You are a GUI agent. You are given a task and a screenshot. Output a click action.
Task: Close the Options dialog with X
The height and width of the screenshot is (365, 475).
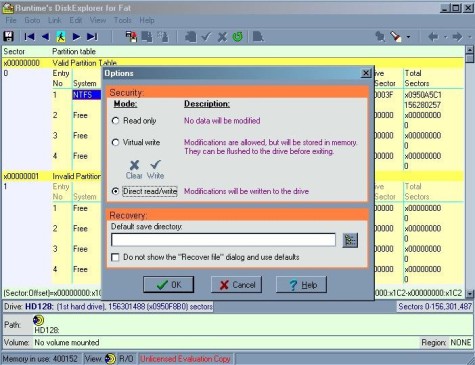pos(366,73)
